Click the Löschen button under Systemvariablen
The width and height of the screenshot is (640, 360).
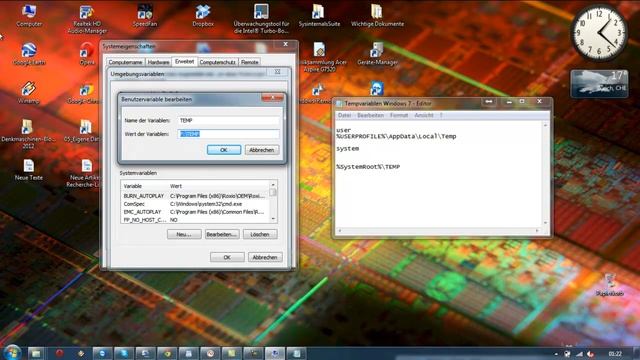[x=260, y=234]
